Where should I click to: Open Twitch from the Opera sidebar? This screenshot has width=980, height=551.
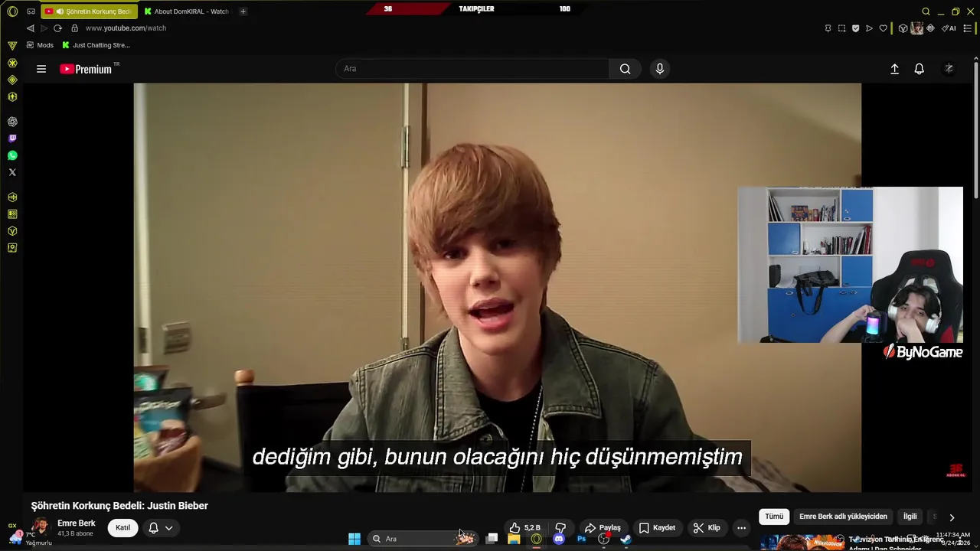point(12,139)
